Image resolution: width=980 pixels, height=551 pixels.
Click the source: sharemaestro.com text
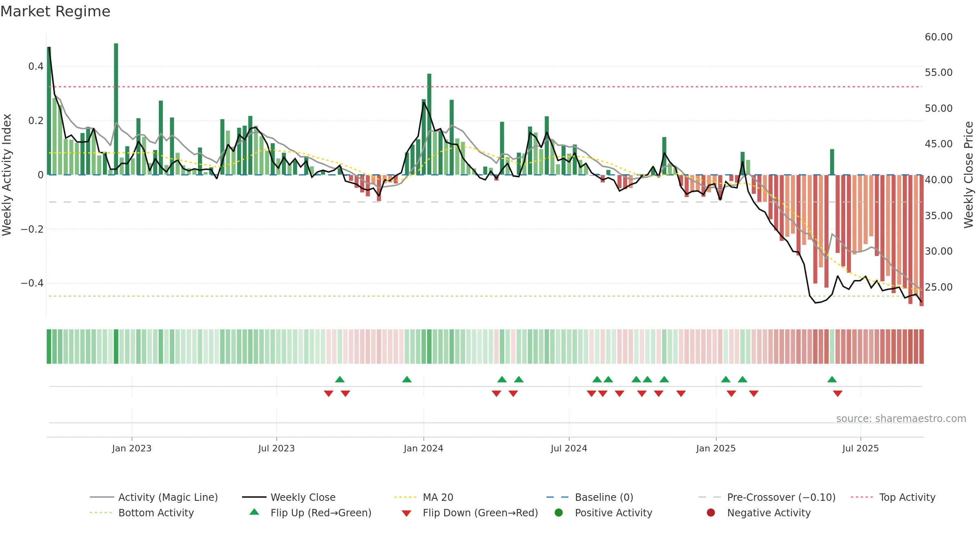[901, 418]
